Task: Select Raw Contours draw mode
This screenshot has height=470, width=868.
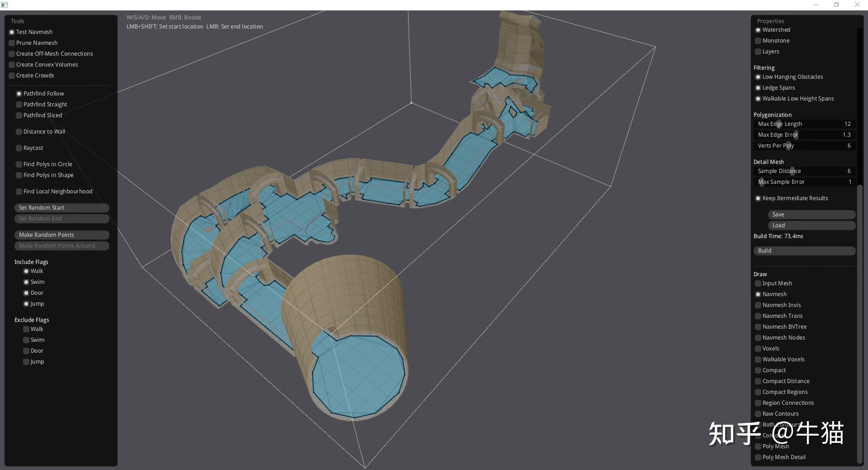Action: (x=759, y=414)
